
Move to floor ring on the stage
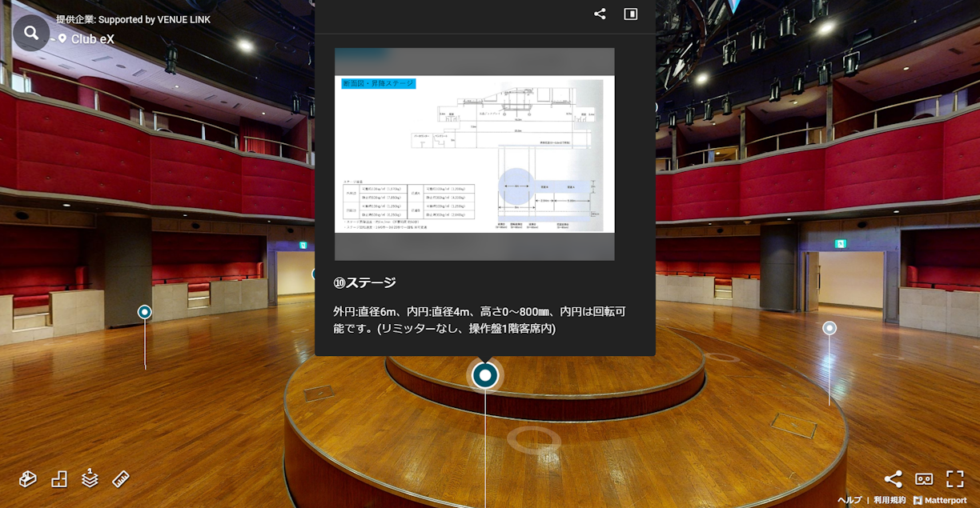[534, 440]
